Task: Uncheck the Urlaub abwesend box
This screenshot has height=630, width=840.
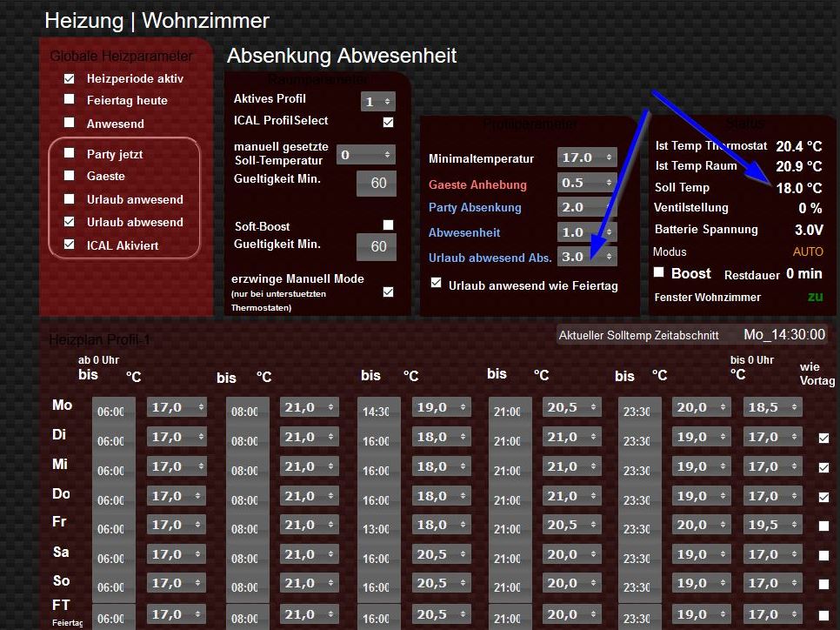Action: (69, 221)
